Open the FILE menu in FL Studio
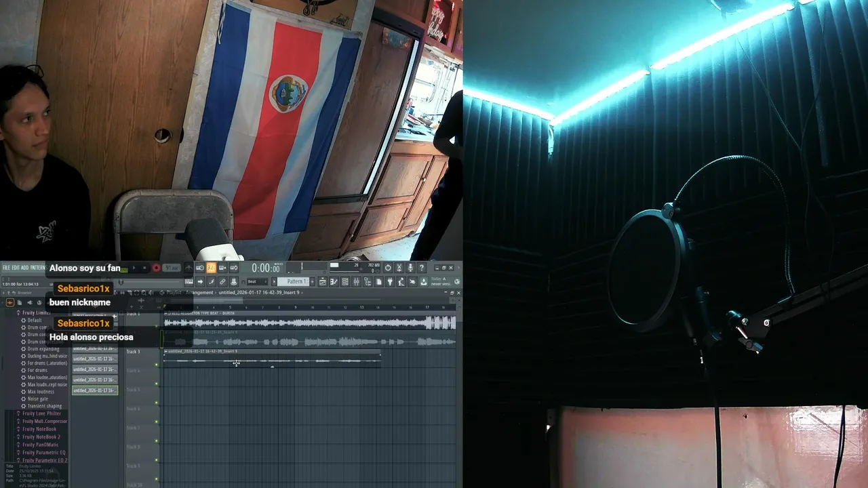This screenshot has width=868, height=488. tap(7, 268)
